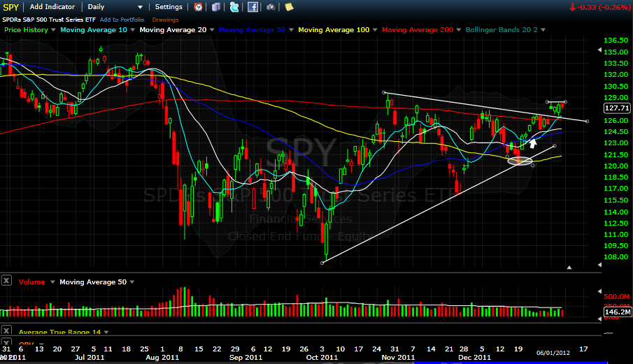
Task: Click the cyan Moving Average 10 label
Action: tap(94, 30)
